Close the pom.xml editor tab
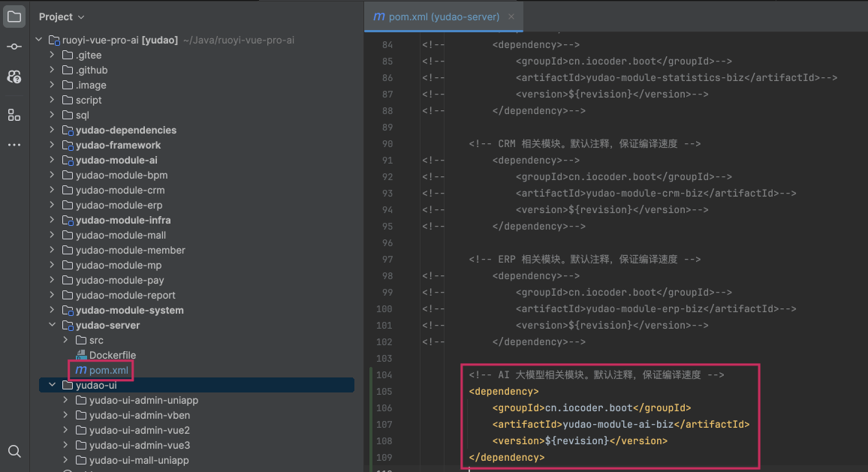Screen dimensions: 868x472 (511, 17)
